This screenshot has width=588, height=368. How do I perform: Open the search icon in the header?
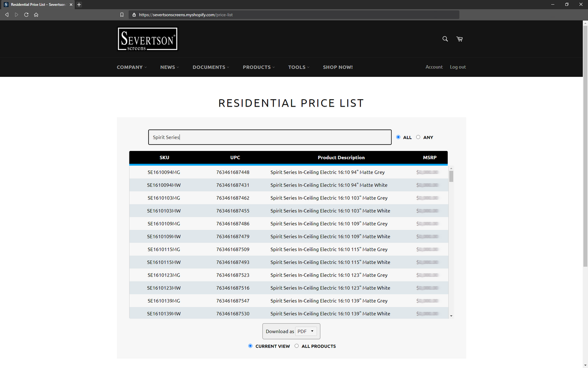click(445, 39)
